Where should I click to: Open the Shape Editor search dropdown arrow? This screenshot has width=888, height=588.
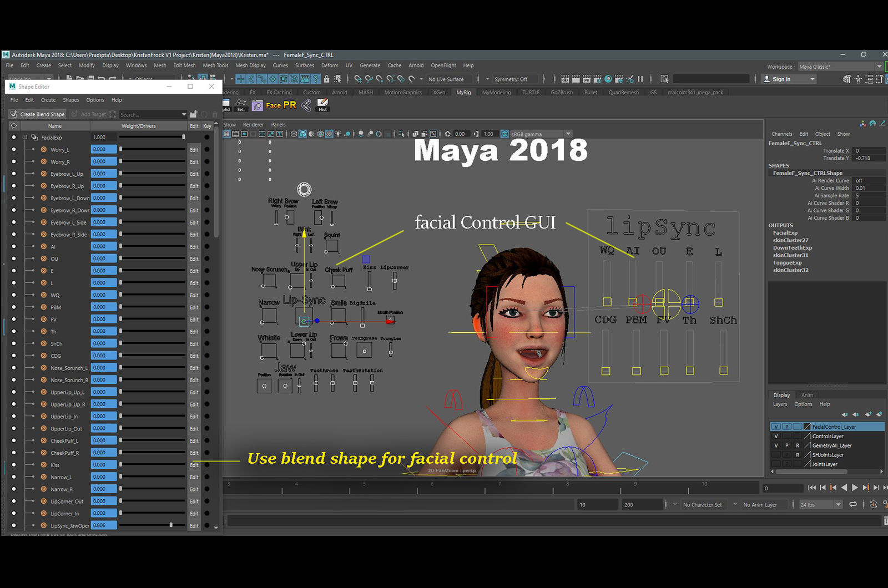tap(184, 114)
